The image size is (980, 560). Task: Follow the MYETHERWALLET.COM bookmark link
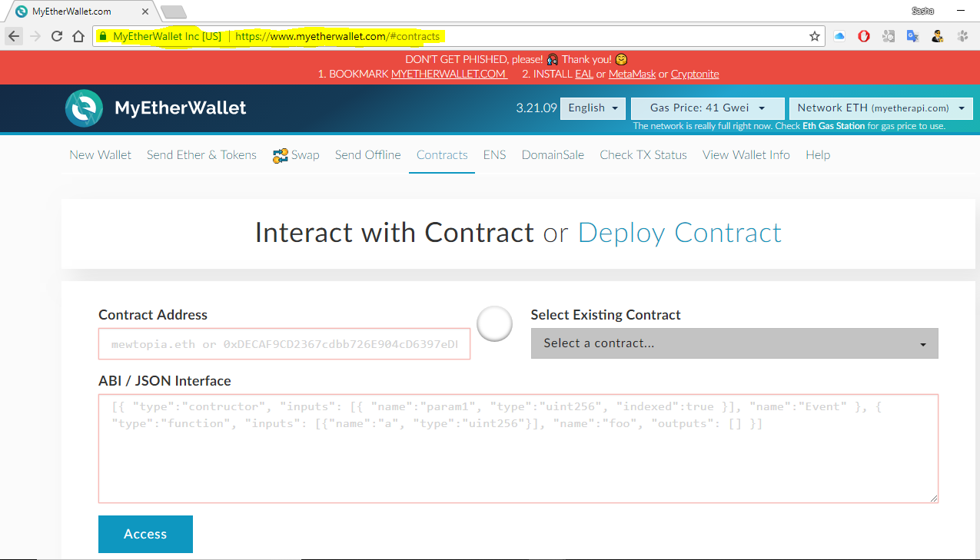tap(449, 75)
